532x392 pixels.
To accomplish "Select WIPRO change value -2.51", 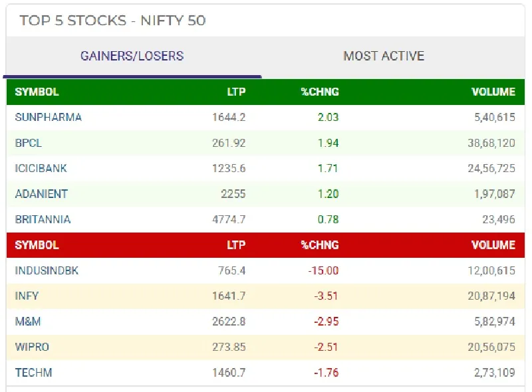I will tap(326, 347).
